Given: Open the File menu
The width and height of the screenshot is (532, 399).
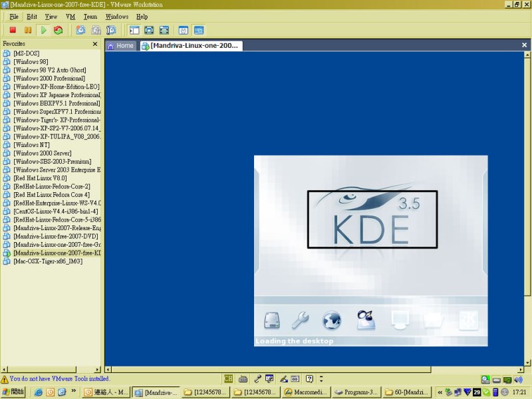Looking at the screenshot, I should (14, 17).
